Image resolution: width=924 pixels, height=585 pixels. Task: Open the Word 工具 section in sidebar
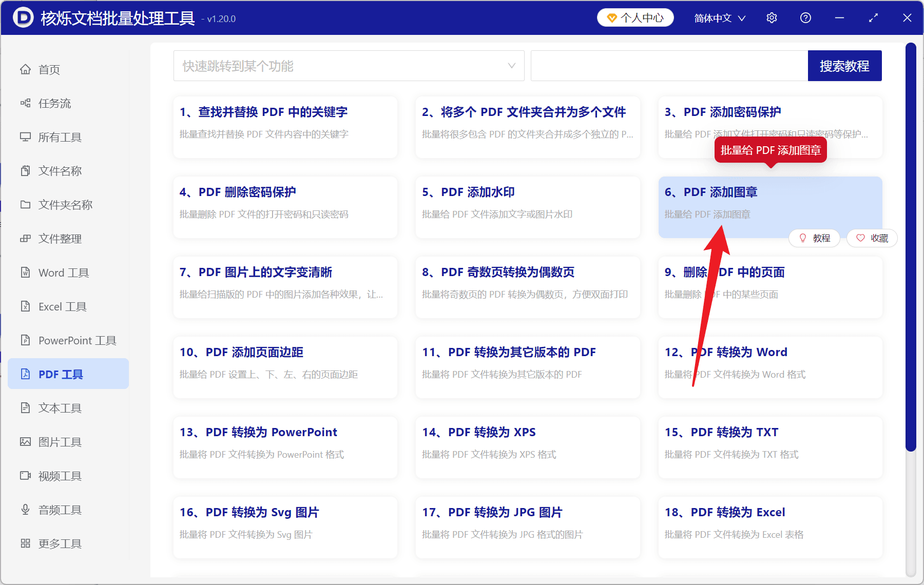coord(63,272)
